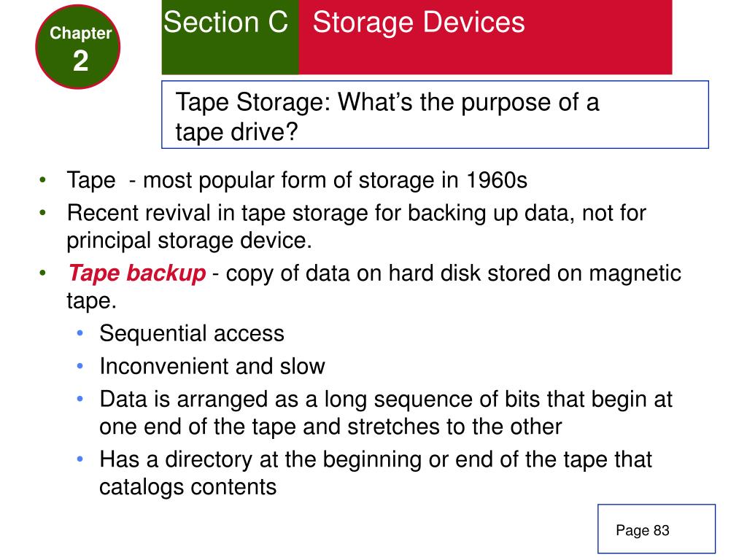
Task: Click the Has a directory sub-bullet text
Action: 376,473
